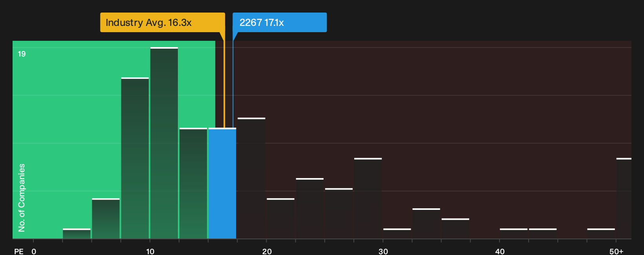Image resolution: width=644 pixels, height=255 pixels.
Task: Click the bar just left of PE 30
Action: pos(368,198)
